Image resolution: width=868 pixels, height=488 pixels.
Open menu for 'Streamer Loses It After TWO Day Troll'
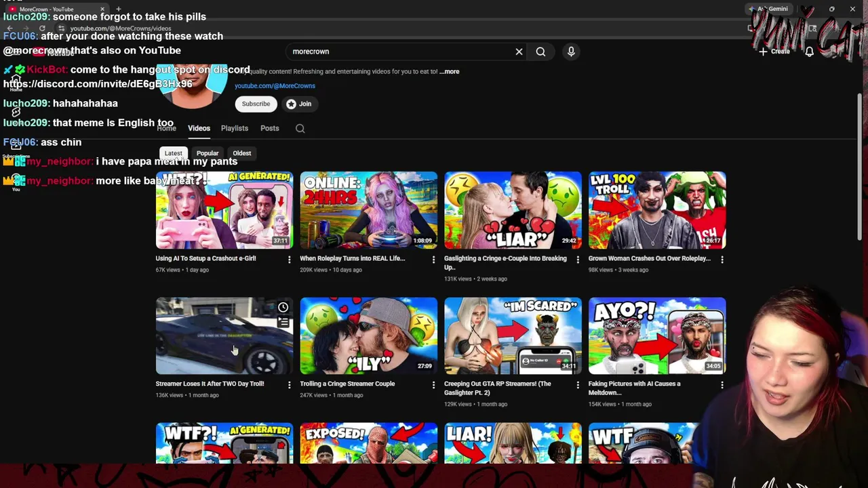pyautogui.click(x=289, y=385)
